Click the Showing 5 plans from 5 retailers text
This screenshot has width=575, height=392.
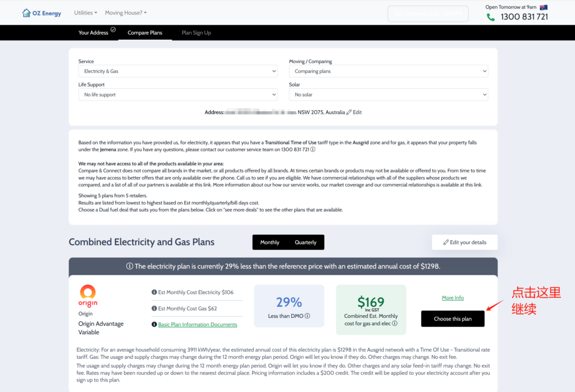(112, 195)
